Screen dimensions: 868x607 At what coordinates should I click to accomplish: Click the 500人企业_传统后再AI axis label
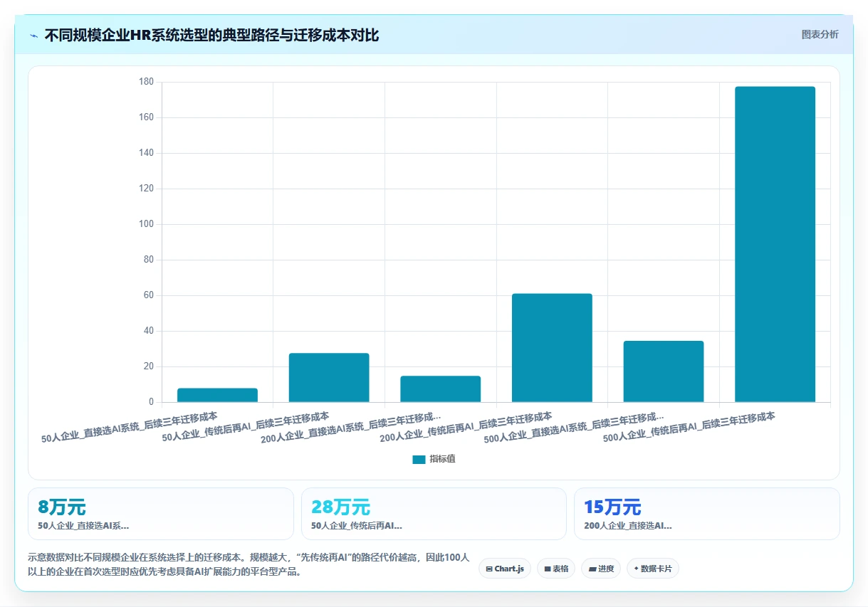pos(689,427)
